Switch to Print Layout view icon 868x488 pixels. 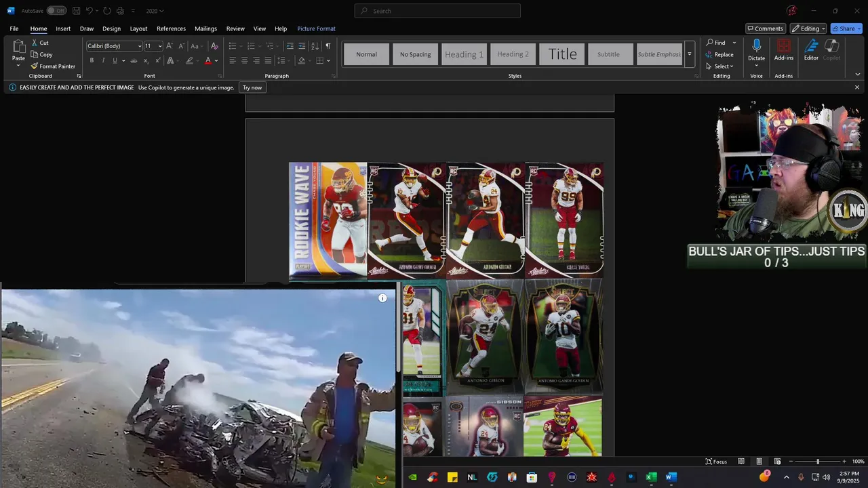pos(759,462)
